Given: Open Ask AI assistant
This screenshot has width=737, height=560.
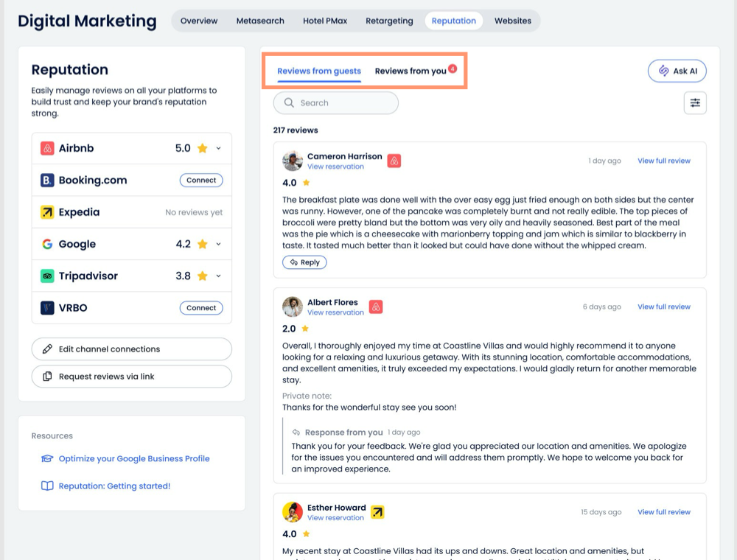Looking at the screenshot, I should [677, 71].
